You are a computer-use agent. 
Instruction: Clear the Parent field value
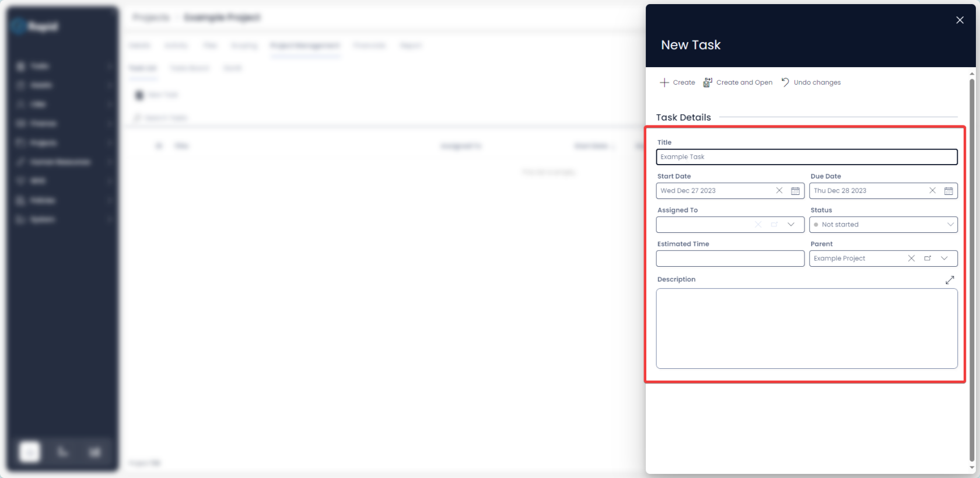pos(911,259)
